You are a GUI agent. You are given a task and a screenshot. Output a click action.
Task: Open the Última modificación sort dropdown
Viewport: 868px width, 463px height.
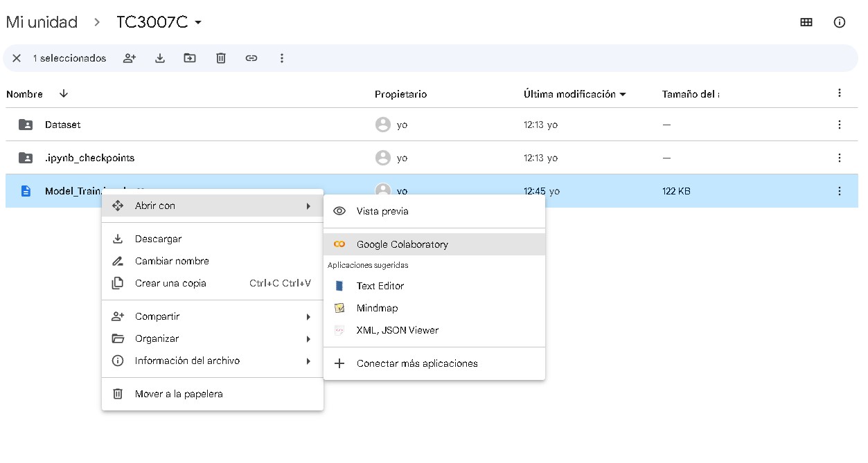tap(574, 94)
